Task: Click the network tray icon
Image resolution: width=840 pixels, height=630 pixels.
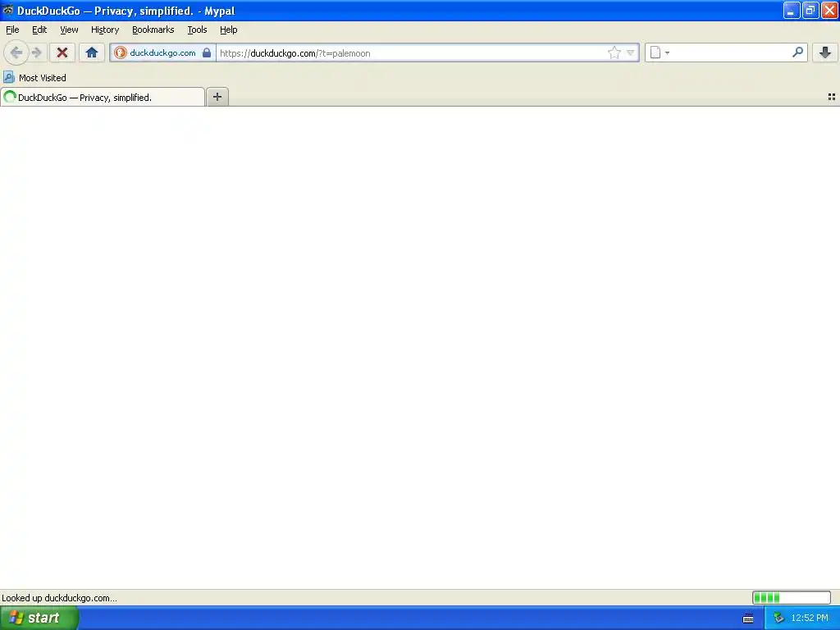Action: coord(778,618)
